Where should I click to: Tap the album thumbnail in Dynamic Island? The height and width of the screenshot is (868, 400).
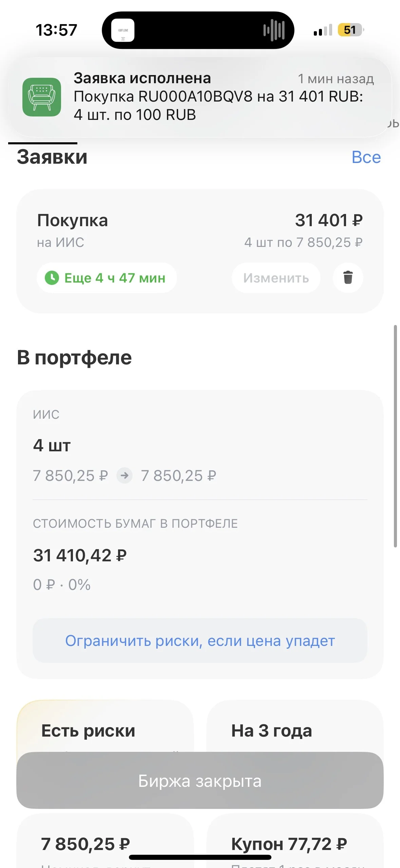point(123,30)
